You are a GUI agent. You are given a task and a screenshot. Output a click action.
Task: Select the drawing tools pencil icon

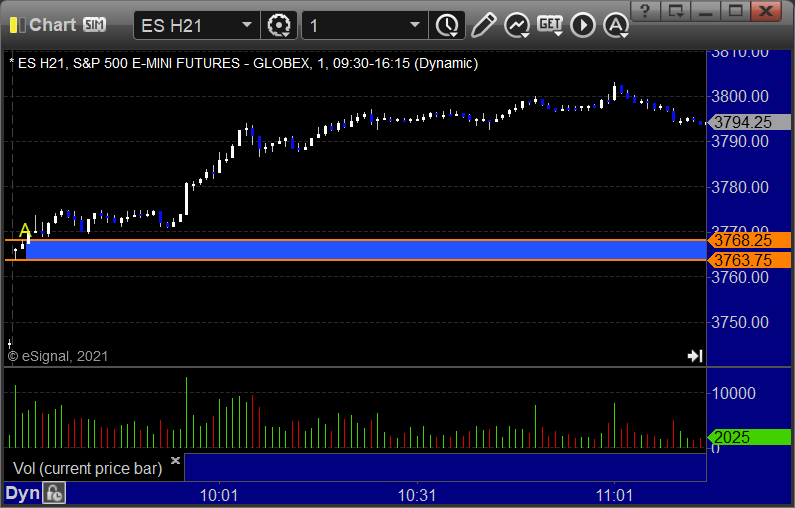pos(483,25)
